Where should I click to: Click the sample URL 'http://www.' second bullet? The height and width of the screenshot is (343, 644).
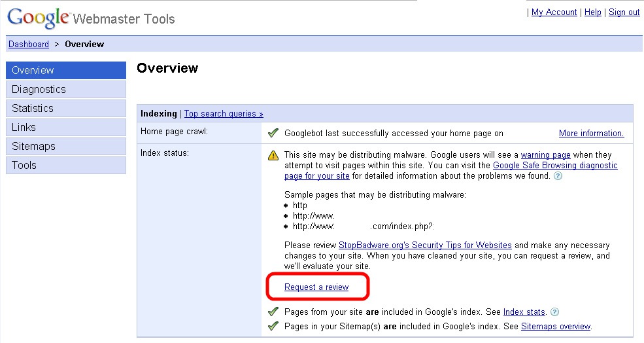[x=314, y=216]
